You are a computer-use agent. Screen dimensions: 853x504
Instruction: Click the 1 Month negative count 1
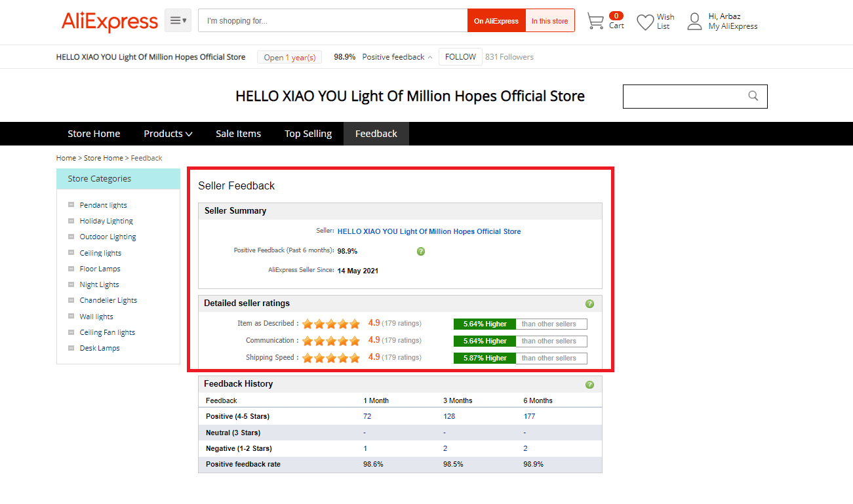[365, 448]
